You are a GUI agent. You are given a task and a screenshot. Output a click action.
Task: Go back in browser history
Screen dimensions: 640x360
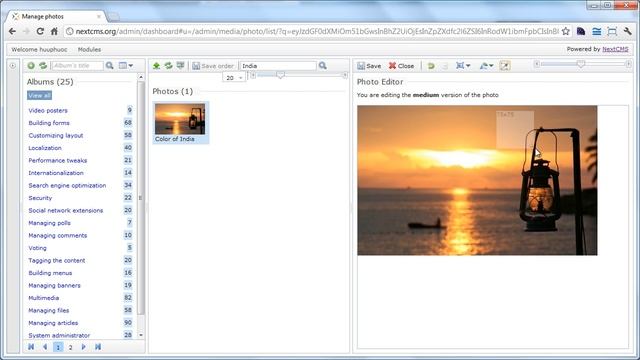tap(12, 31)
